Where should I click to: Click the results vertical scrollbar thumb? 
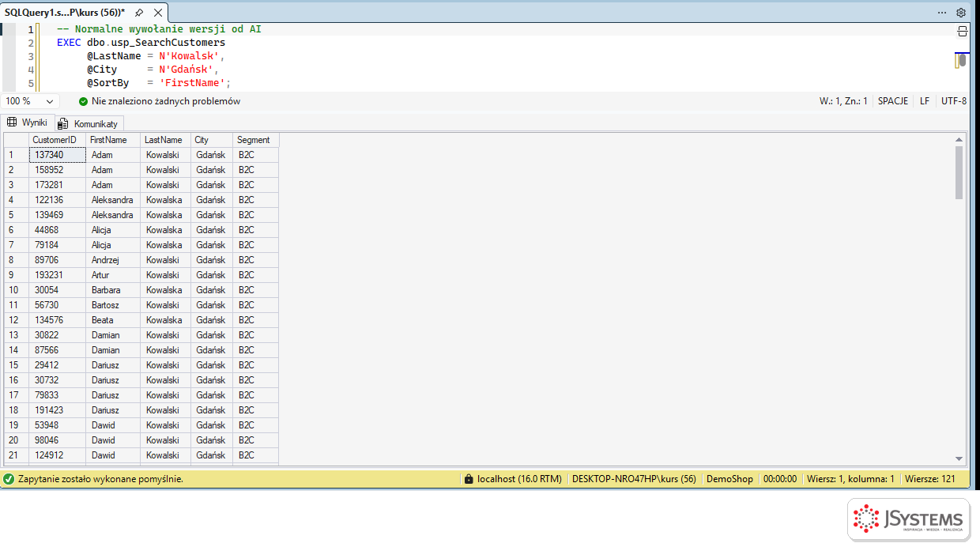tap(959, 172)
